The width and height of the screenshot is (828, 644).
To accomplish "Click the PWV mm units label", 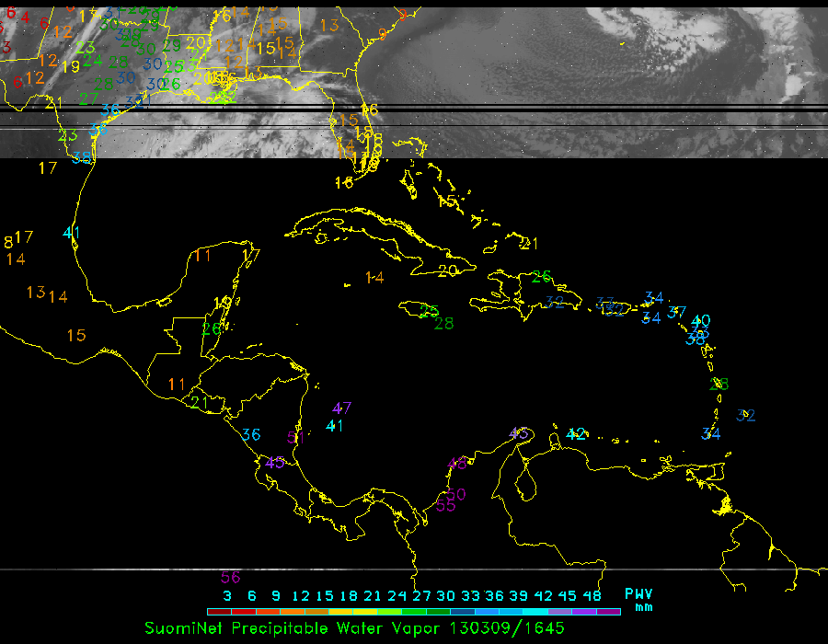I will coord(638,600).
